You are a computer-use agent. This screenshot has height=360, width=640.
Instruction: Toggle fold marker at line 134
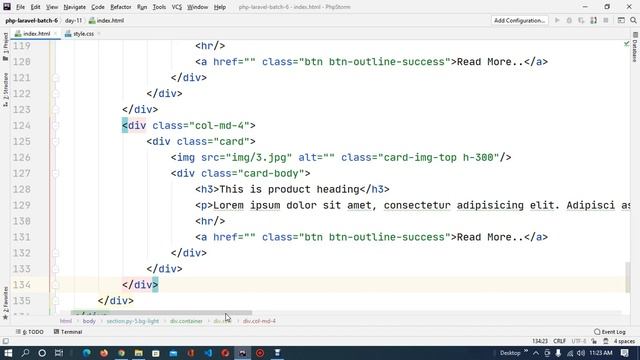pos(56,285)
